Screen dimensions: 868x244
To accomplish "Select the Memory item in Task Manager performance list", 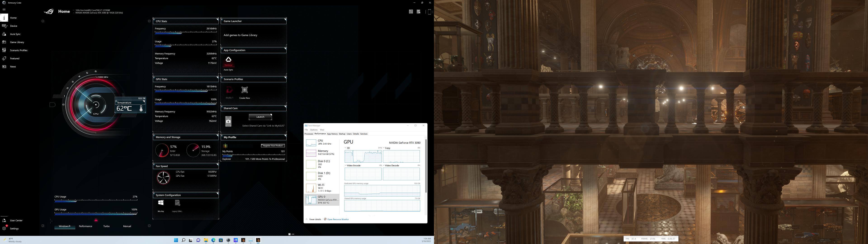I will [322, 153].
